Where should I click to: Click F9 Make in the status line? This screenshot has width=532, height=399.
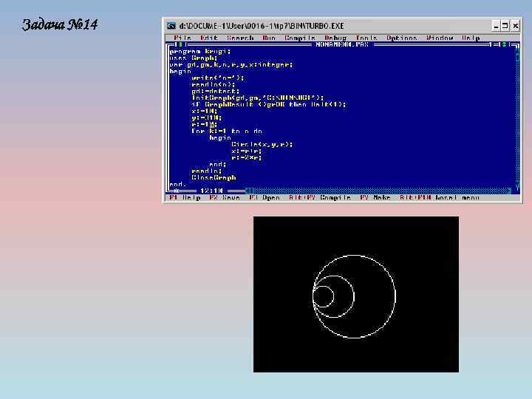375,197
